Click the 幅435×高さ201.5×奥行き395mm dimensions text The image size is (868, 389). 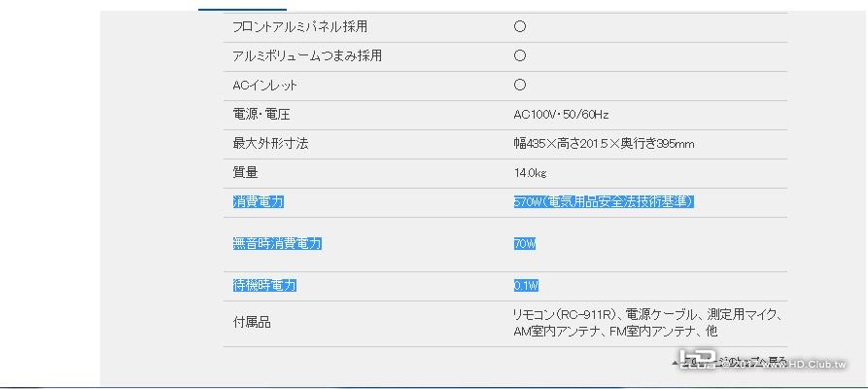click(604, 144)
